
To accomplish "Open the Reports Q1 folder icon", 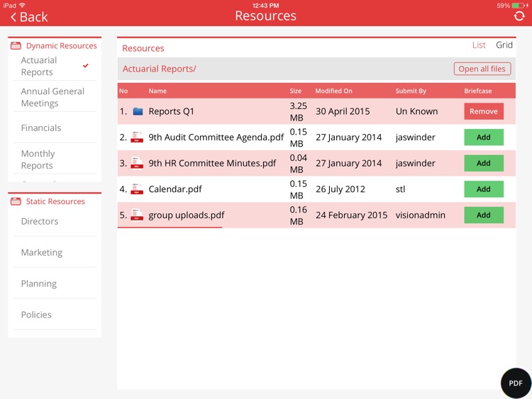I will pyautogui.click(x=138, y=111).
